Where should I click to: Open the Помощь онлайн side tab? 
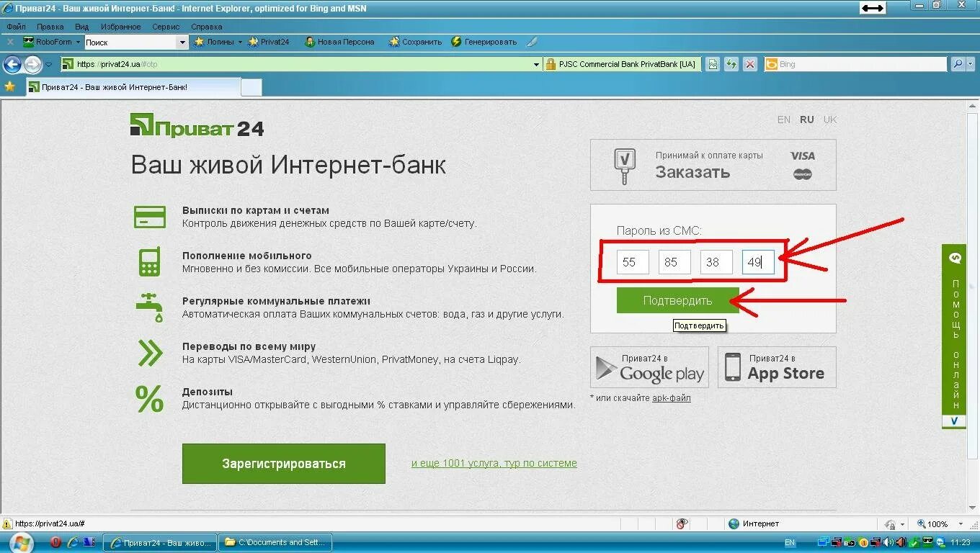click(954, 337)
